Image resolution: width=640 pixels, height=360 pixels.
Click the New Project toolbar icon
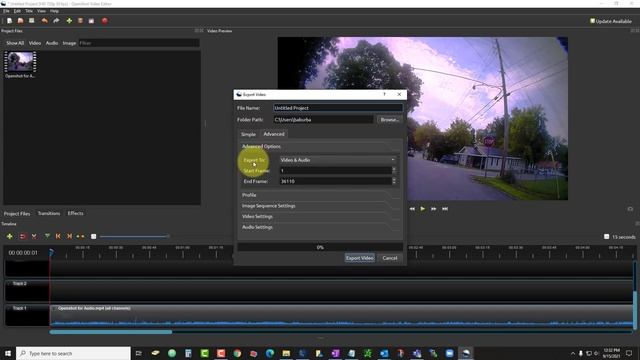(9, 21)
